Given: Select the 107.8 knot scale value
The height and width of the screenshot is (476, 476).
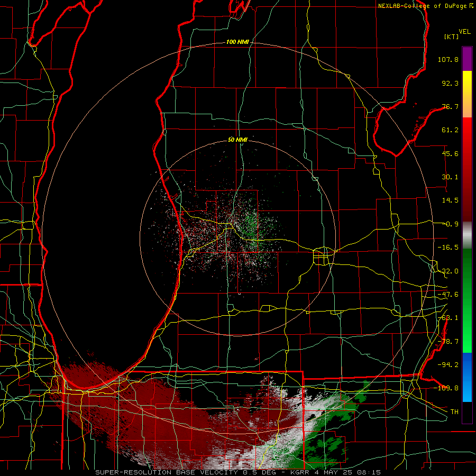Looking at the screenshot, I should point(448,59).
